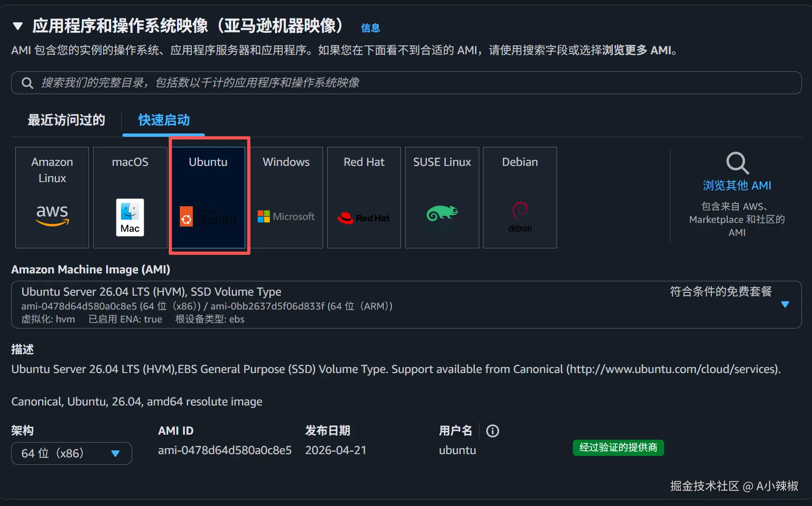
Task: Click the release date 2026-04-21
Action: pyautogui.click(x=336, y=450)
